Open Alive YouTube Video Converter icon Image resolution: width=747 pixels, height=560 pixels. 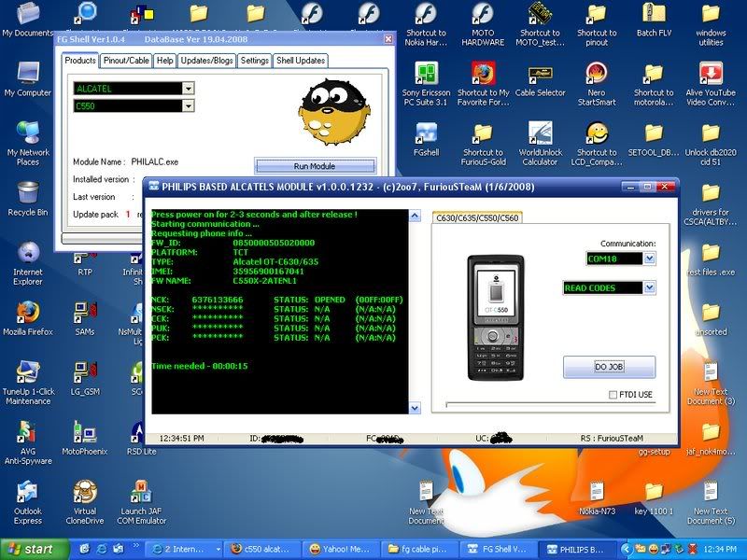(711, 84)
